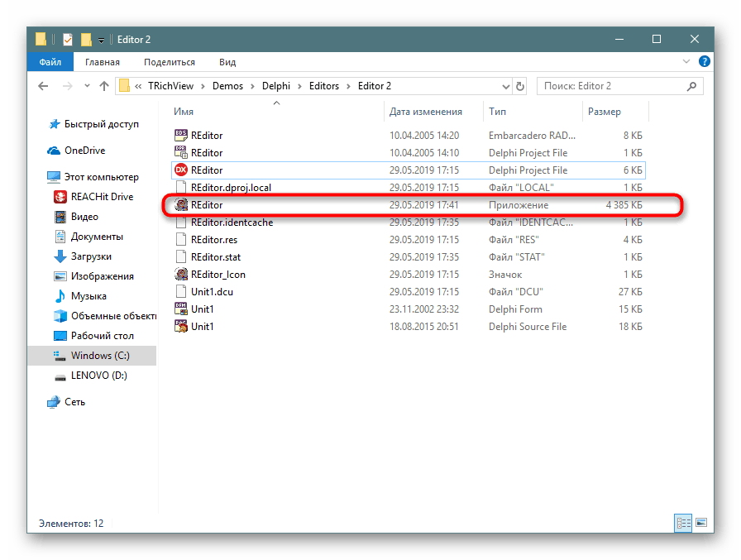Click the Unit1 Delphi Source File icon
The image size is (741, 560).
[180, 327]
